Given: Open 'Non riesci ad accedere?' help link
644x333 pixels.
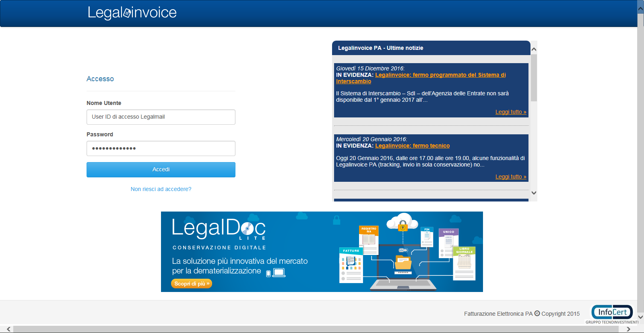Looking at the screenshot, I should pos(161,189).
